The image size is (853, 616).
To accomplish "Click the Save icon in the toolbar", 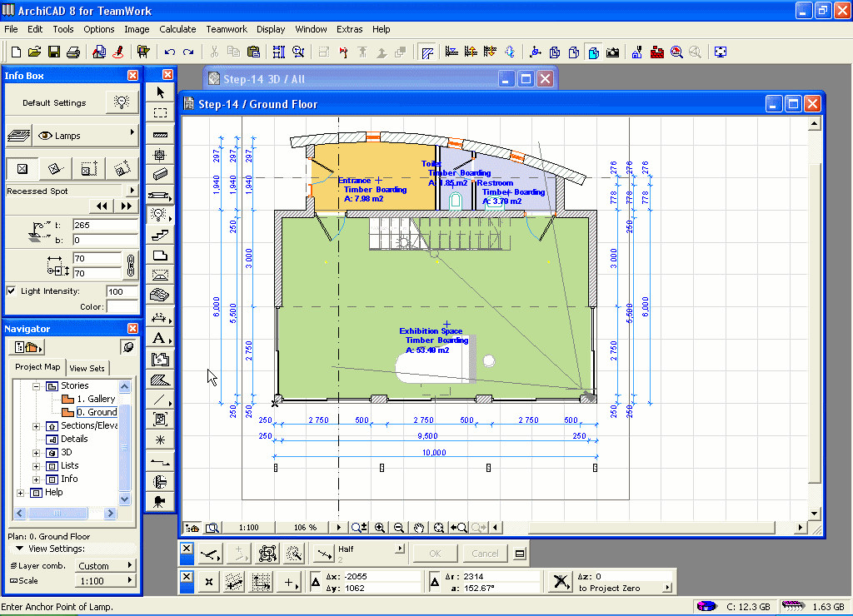I will click(x=54, y=52).
